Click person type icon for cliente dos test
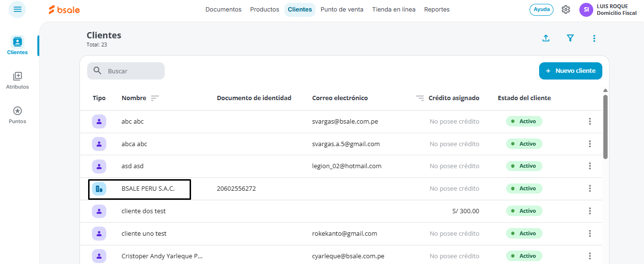This screenshot has height=264, width=644. tap(99, 211)
